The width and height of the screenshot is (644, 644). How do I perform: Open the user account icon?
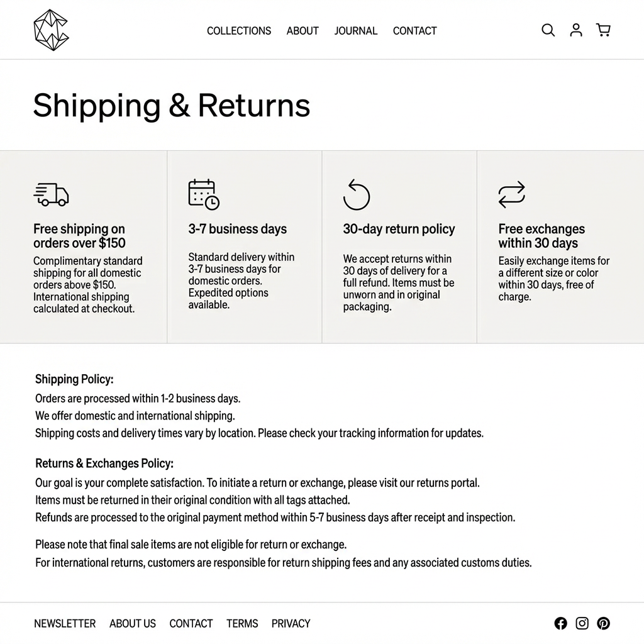[576, 30]
